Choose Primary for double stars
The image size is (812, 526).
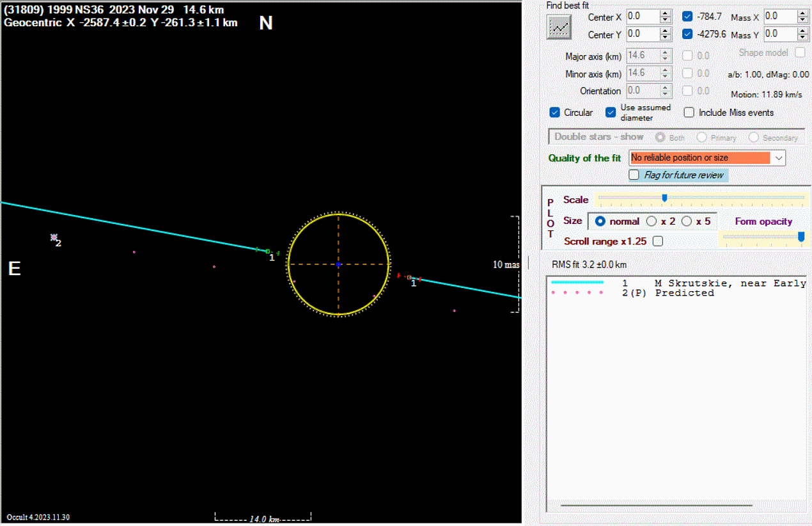(x=701, y=137)
